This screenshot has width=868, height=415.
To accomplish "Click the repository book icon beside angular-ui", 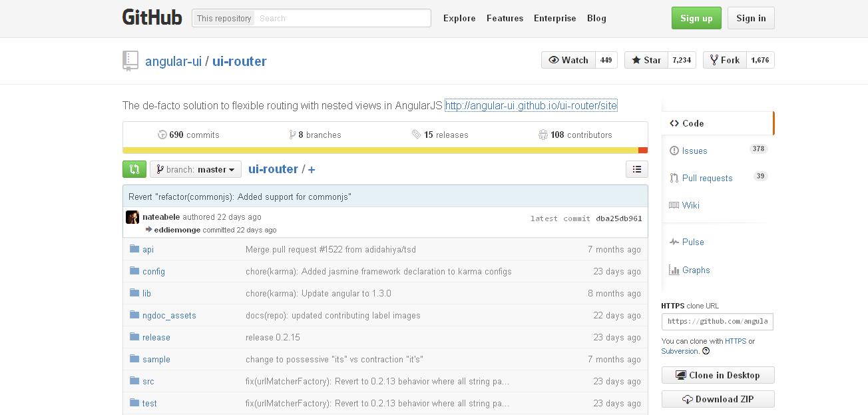I will click(130, 61).
